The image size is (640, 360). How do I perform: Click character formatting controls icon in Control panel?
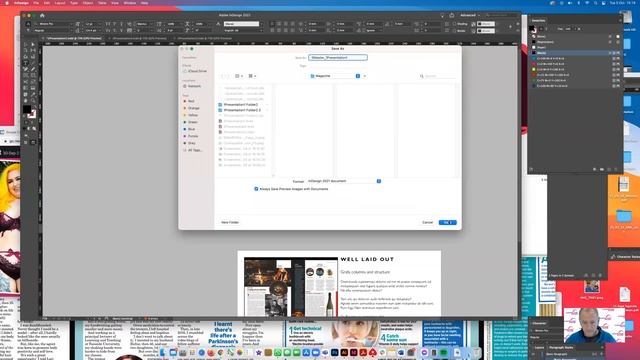(x=28, y=24)
